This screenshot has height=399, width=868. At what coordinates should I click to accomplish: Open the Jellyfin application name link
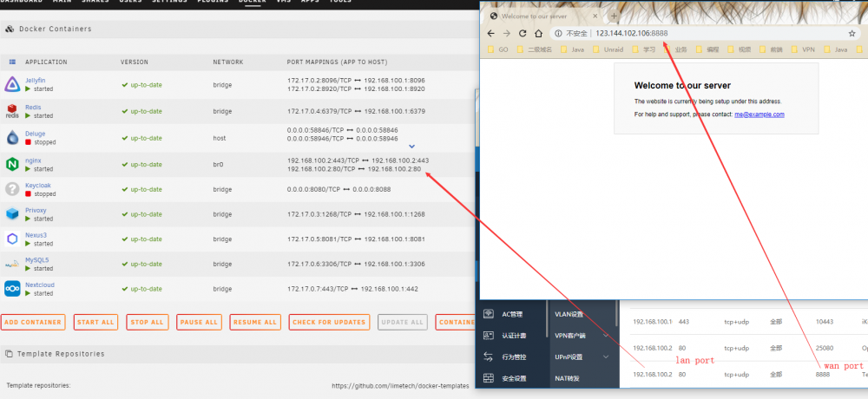point(36,81)
